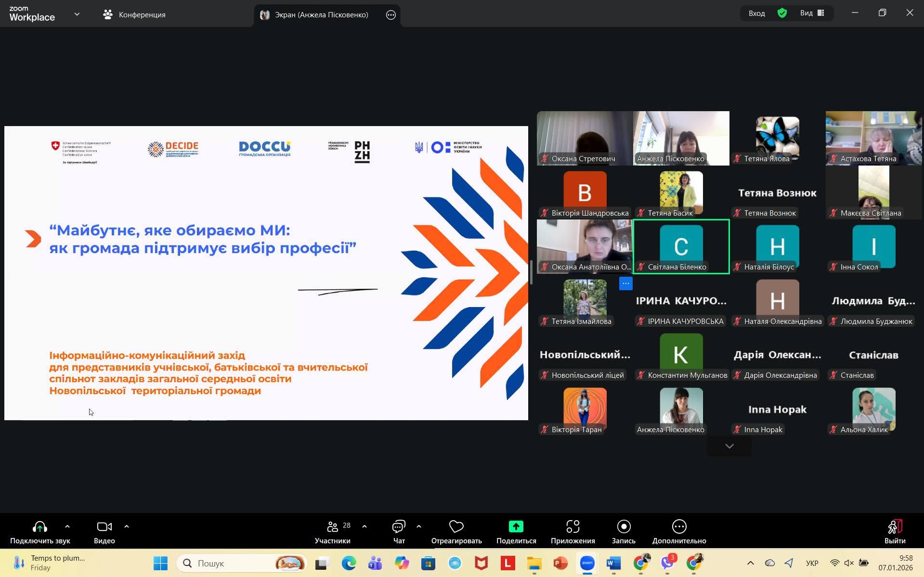Show more participants with down chevron

click(729, 446)
